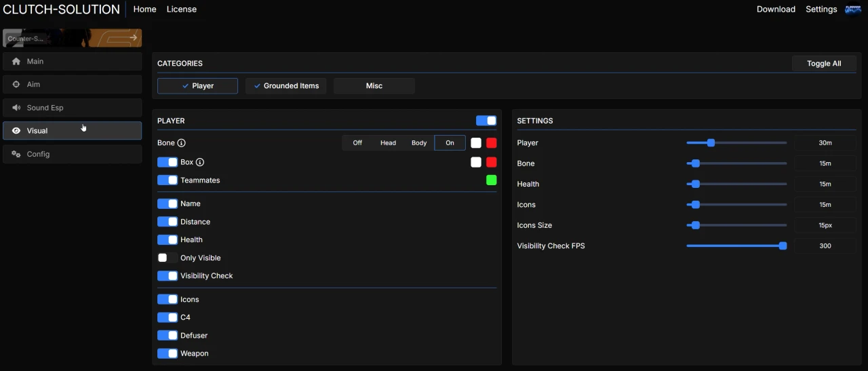868x371 pixels.
Task: Open the Main sidebar section
Action: 72,62
